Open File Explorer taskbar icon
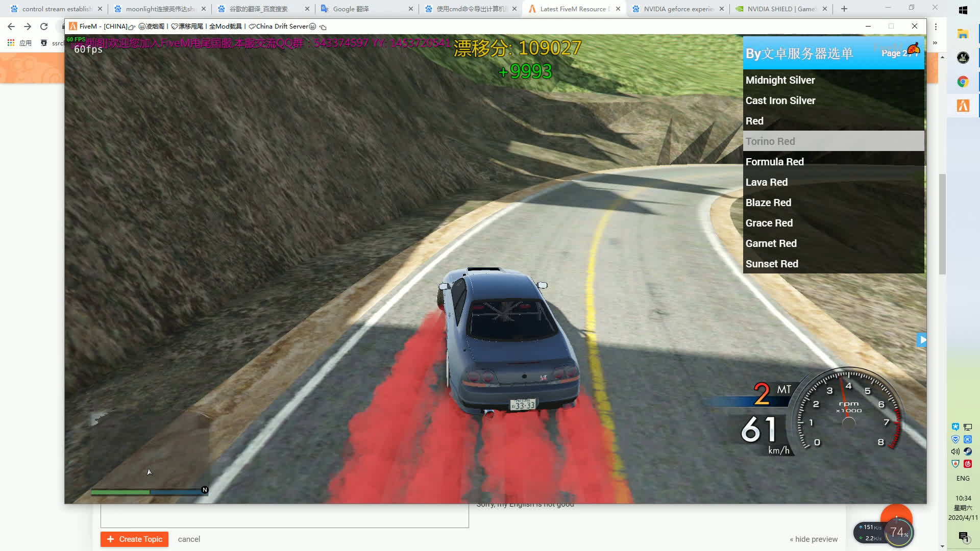 point(963,34)
